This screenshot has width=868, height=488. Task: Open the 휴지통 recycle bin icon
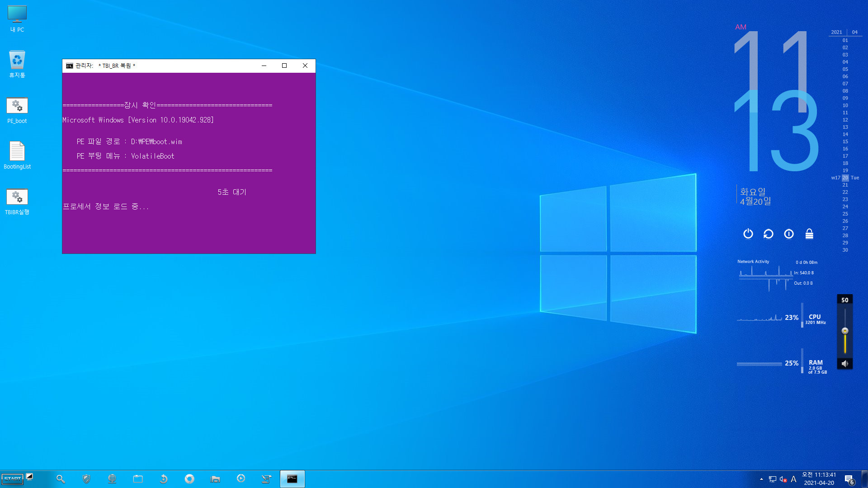pyautogui.click(x=17, y=64)
